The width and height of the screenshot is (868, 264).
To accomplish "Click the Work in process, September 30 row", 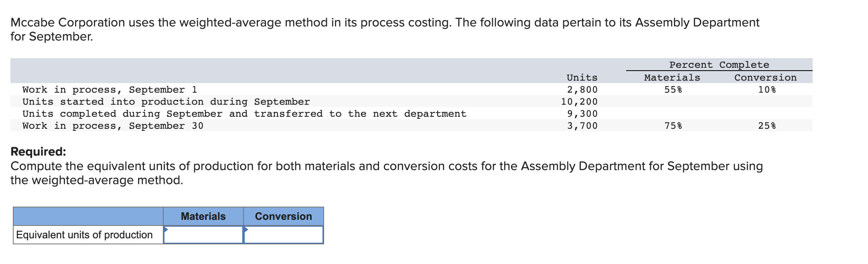I will (112, 126).
